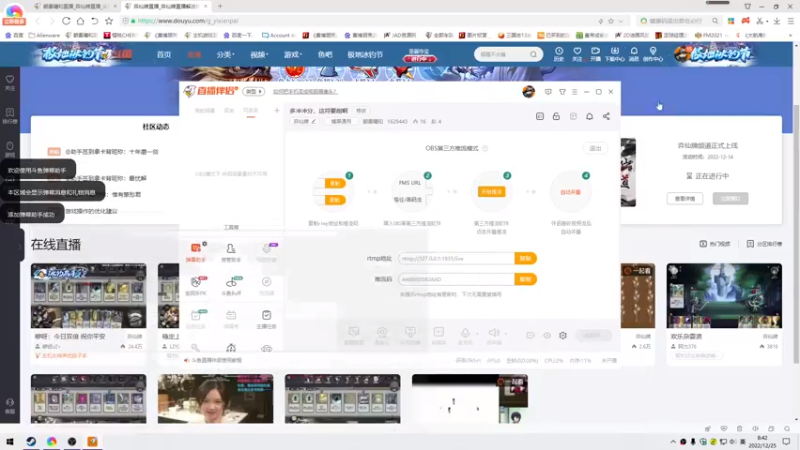Click the 推流码 input field

pos(457,279)
